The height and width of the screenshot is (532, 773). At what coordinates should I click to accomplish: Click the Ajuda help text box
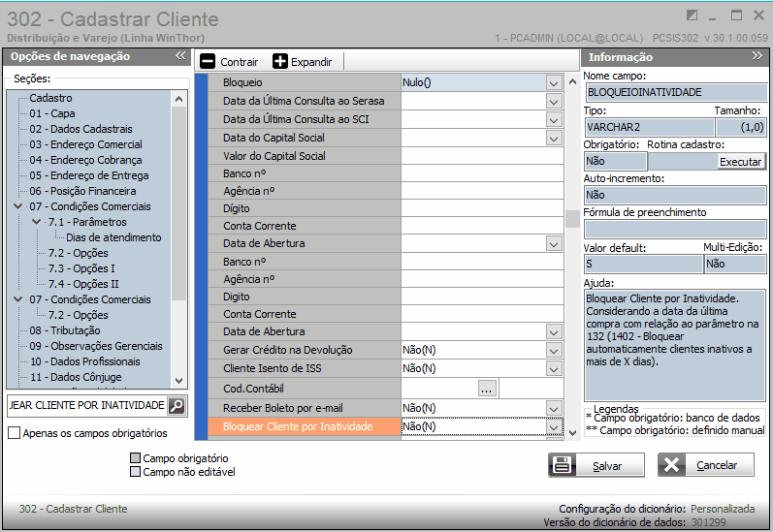coord(675,345)
